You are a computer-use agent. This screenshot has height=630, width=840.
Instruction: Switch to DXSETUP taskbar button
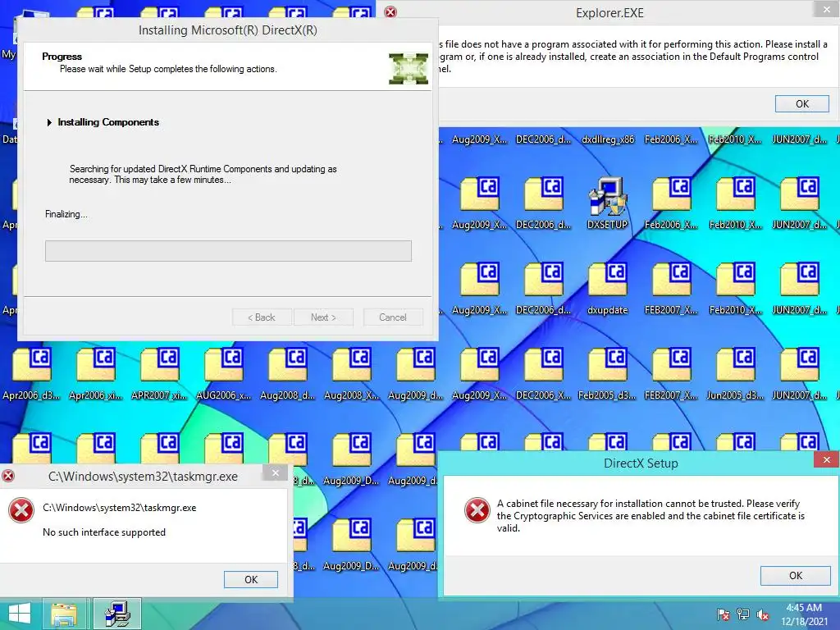[117, 614]
